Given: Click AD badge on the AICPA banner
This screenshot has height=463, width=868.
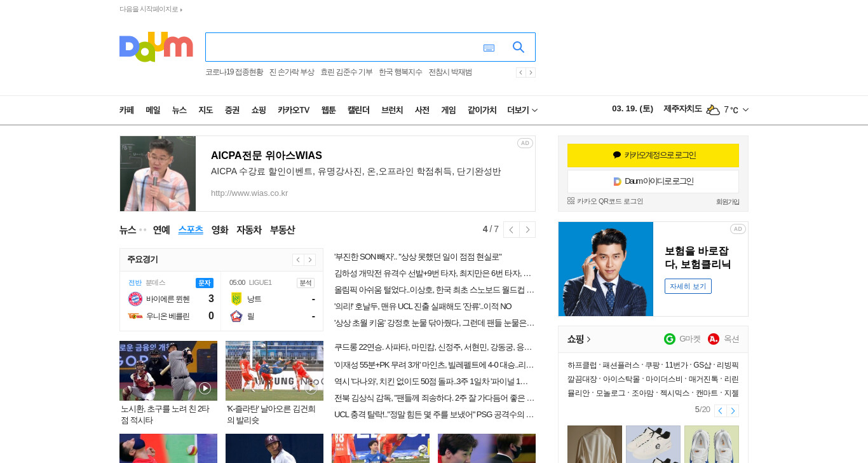Looking at the screenshot, I should 525,143.
